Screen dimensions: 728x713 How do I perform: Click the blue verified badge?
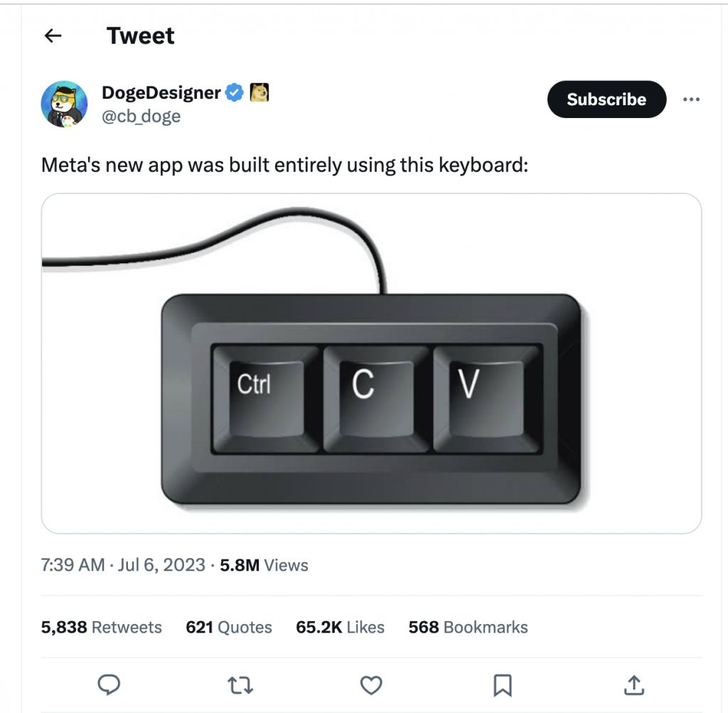235,92
